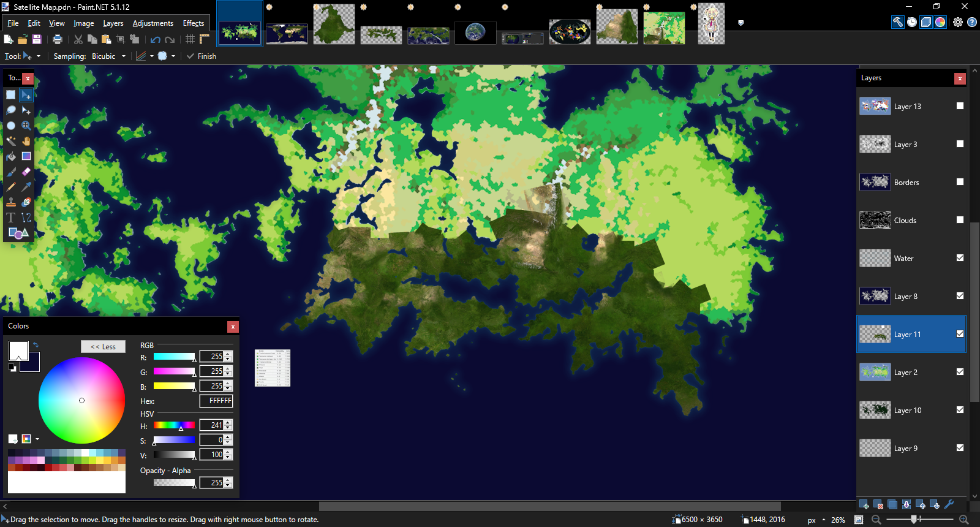Select the Pan hand tool
Viewport: 980px width, 527px height.
pos(26,141)
